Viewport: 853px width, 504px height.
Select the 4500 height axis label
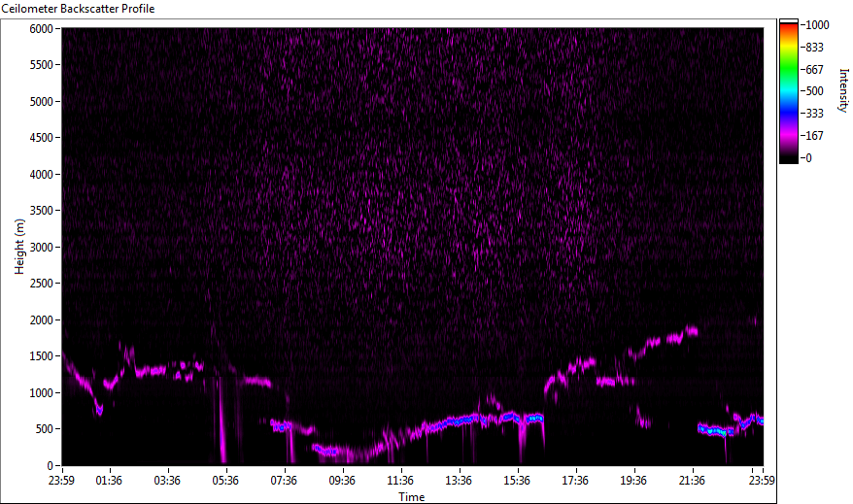pyautogui.click(x=42, y=138)
